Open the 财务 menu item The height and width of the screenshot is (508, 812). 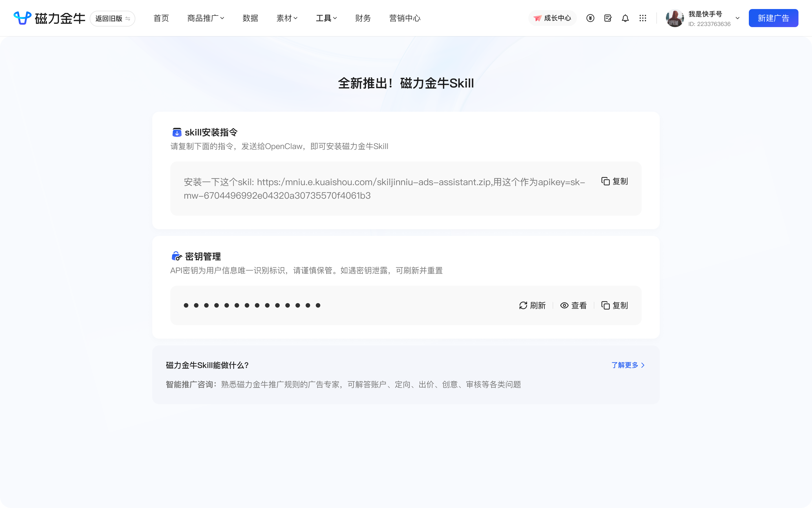tap(363, 18)
